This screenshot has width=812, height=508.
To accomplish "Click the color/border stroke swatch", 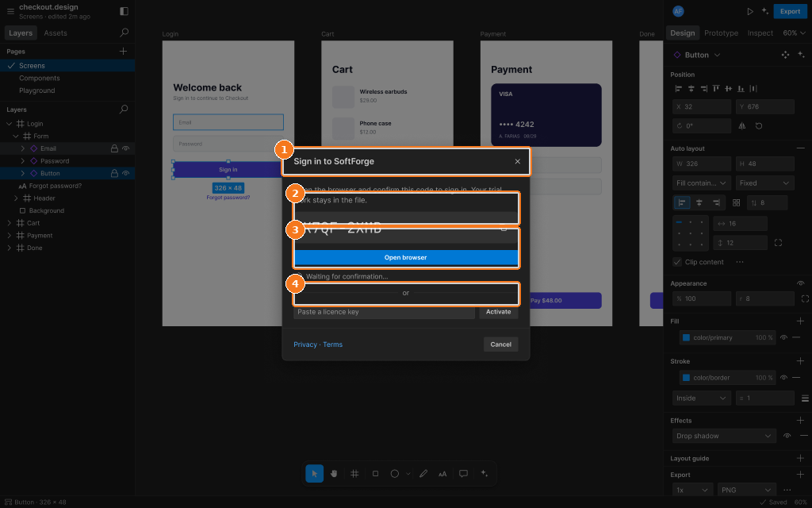I will [x=686, y=377].
